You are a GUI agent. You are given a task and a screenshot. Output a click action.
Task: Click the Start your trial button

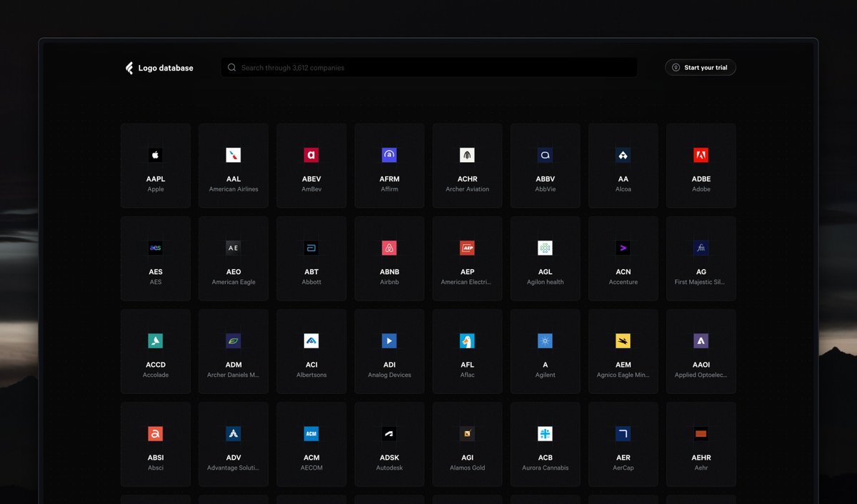pyautogui.click(x=700, y=68)
